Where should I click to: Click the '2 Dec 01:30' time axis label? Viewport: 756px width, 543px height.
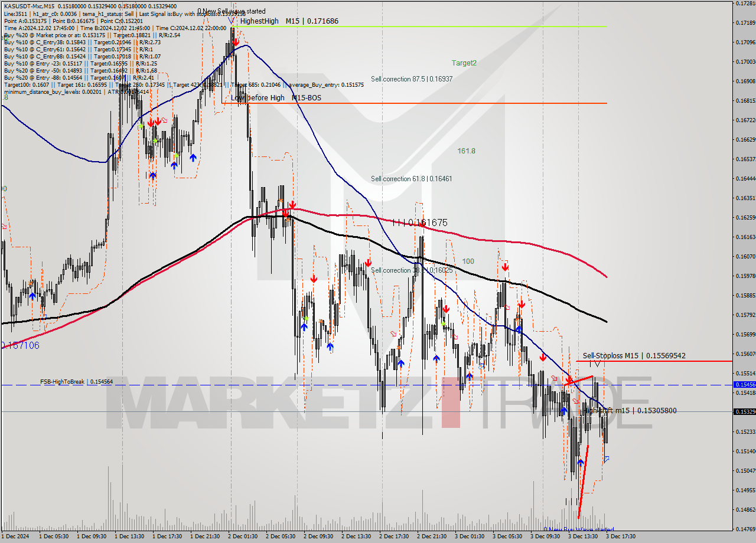[x=243, y=537]
